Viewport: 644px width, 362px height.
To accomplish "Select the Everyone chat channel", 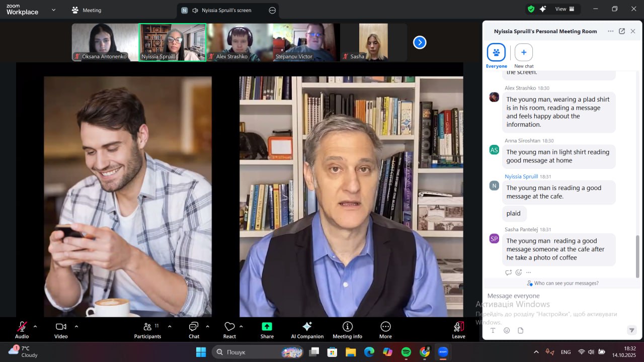I will (x=496, y=53).
